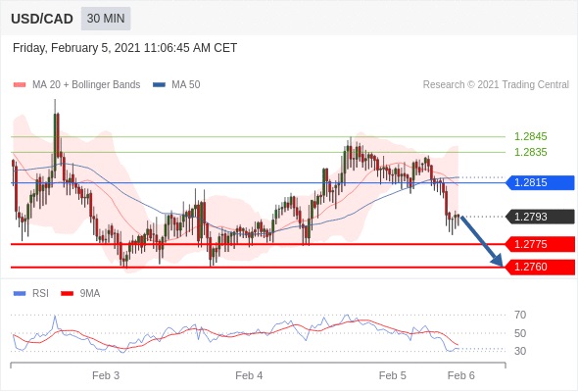Select the black 1.2793 current price tag
The height and width of the screenshot is (392, 578).
[540, 217]
